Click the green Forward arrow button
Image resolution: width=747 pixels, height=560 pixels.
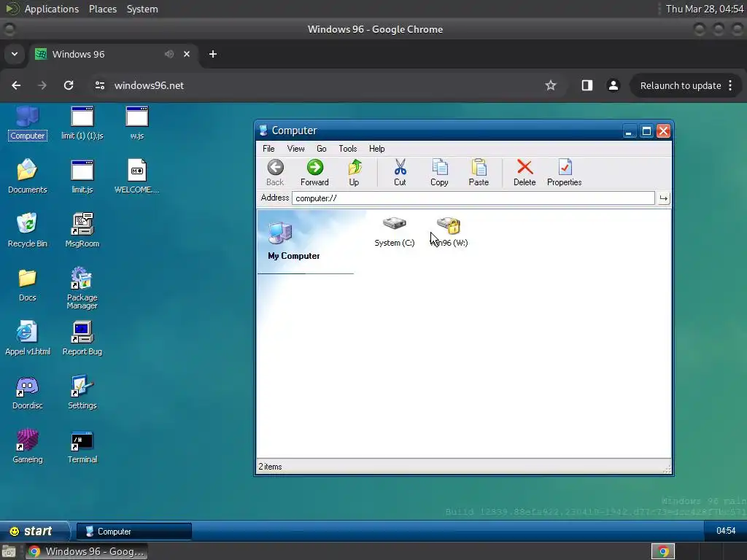pos(314,172)
